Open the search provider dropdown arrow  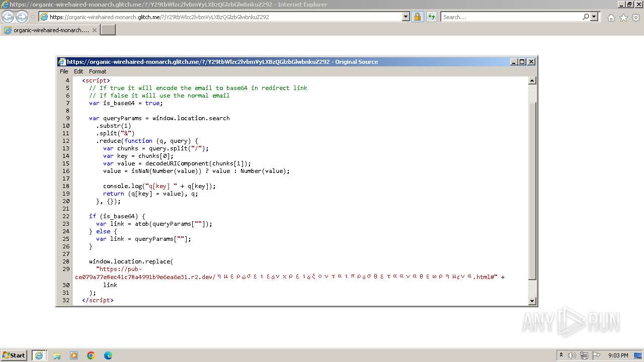click(594, 17)
